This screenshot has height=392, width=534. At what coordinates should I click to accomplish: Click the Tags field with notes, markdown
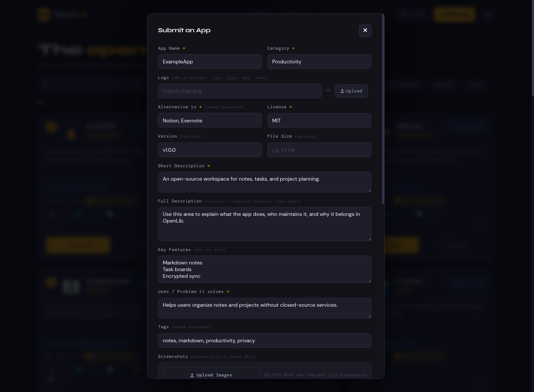(265, 340)
